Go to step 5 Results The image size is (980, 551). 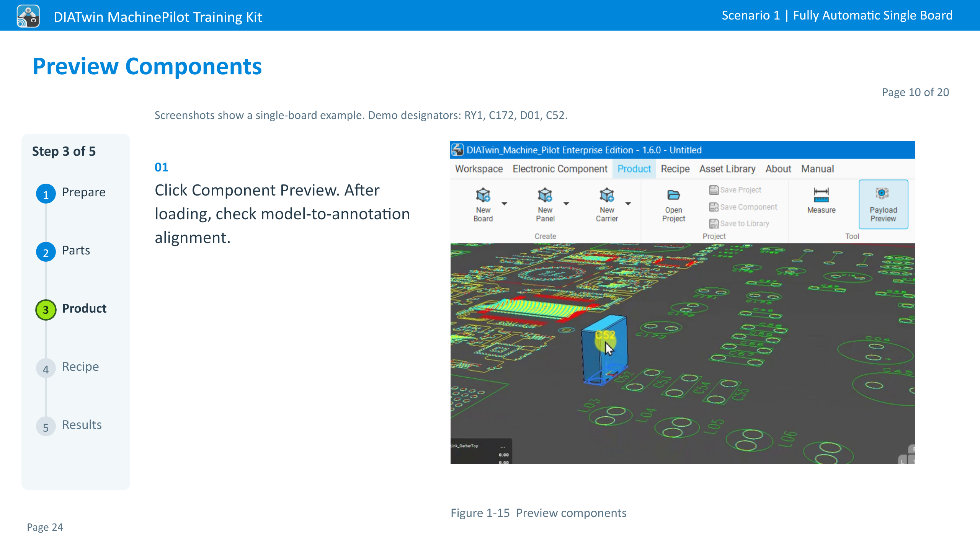69,425
